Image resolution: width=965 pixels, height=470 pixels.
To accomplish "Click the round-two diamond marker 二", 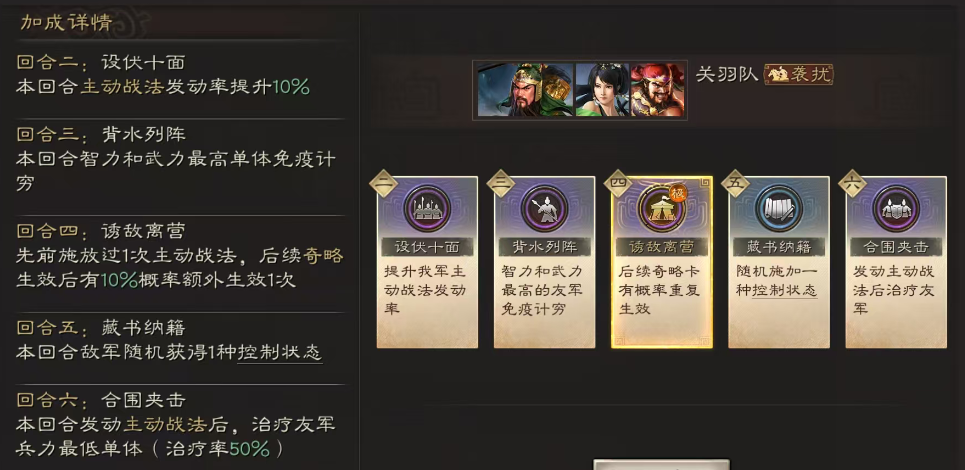I will point(383,183).
